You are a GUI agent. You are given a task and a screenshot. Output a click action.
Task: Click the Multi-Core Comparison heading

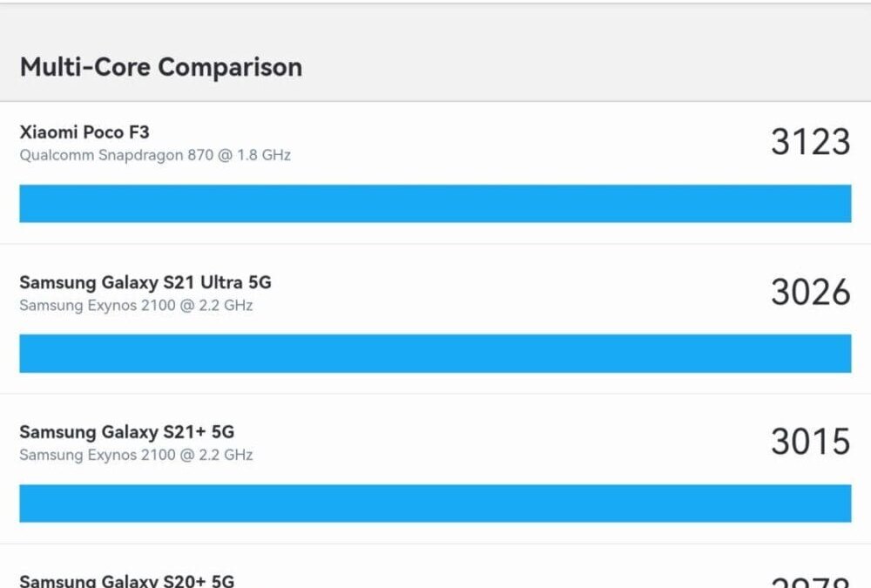[x=161, y=67]
